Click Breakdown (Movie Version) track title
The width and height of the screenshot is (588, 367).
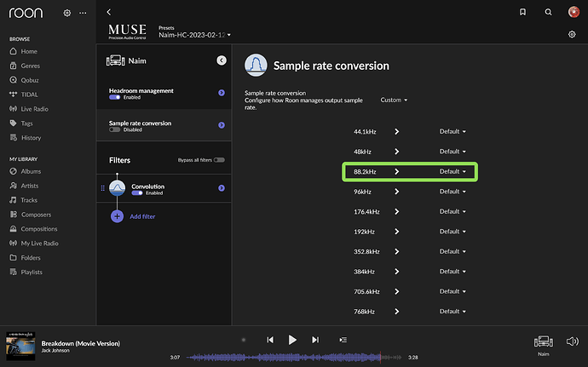click(x=81, y=343)
